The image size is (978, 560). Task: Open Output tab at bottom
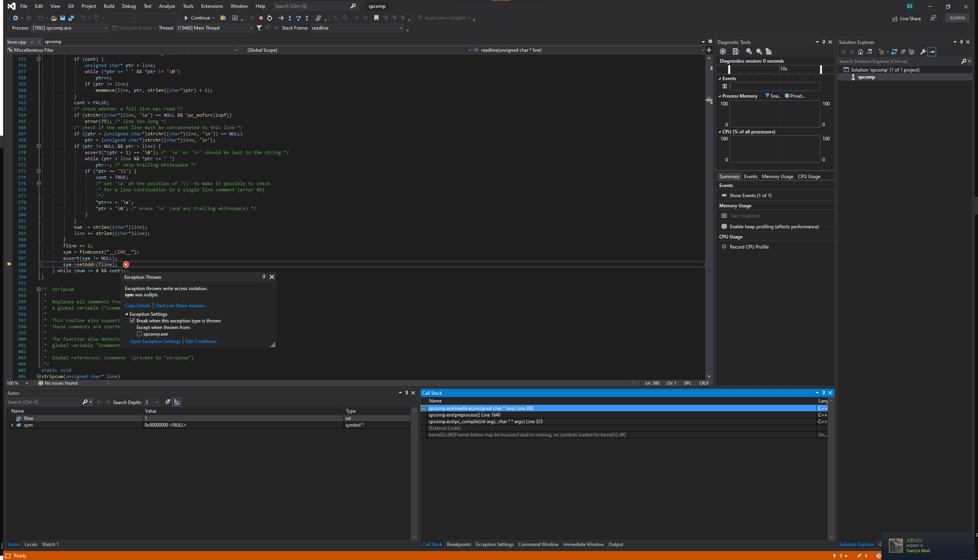(x=615, y=544)
